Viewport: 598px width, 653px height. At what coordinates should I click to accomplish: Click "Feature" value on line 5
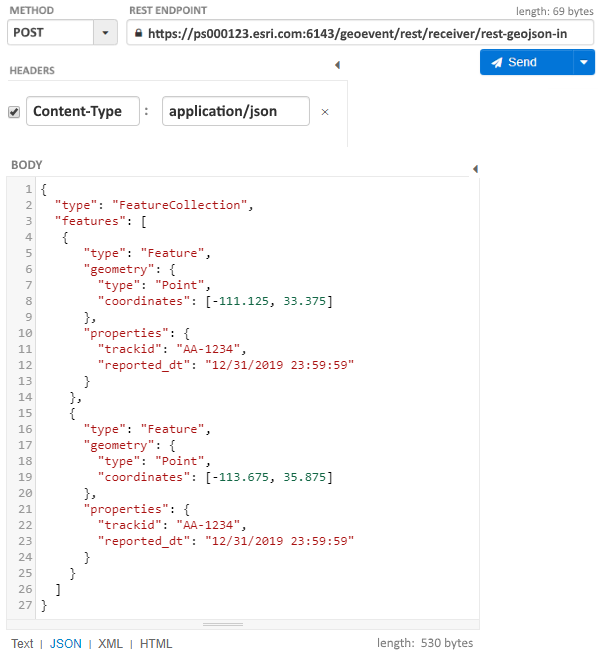point(172,253)
